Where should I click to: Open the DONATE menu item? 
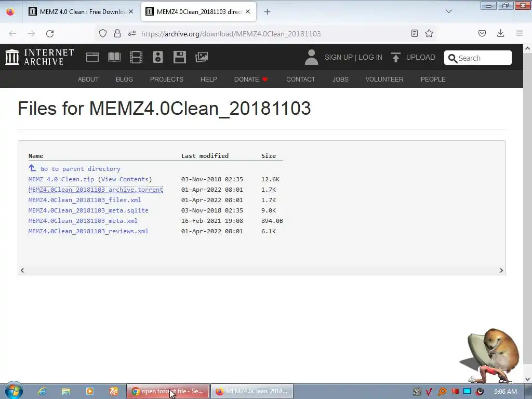click(251, 79)
